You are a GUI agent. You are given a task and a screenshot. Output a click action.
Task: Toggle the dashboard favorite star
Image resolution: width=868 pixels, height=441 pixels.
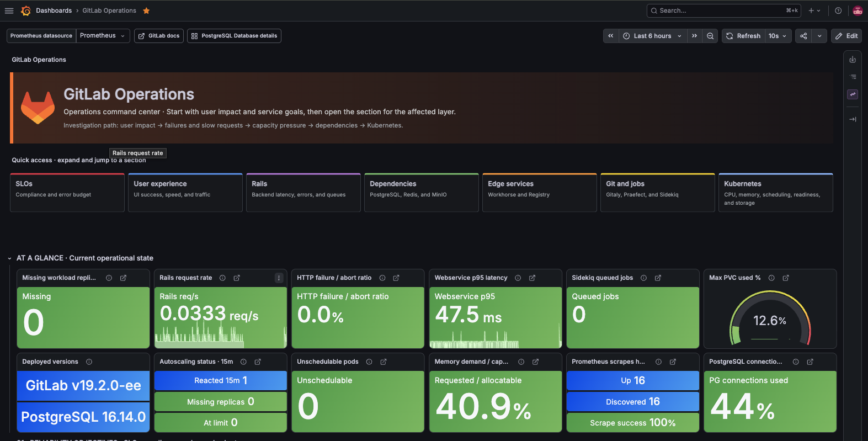(146, 10)
